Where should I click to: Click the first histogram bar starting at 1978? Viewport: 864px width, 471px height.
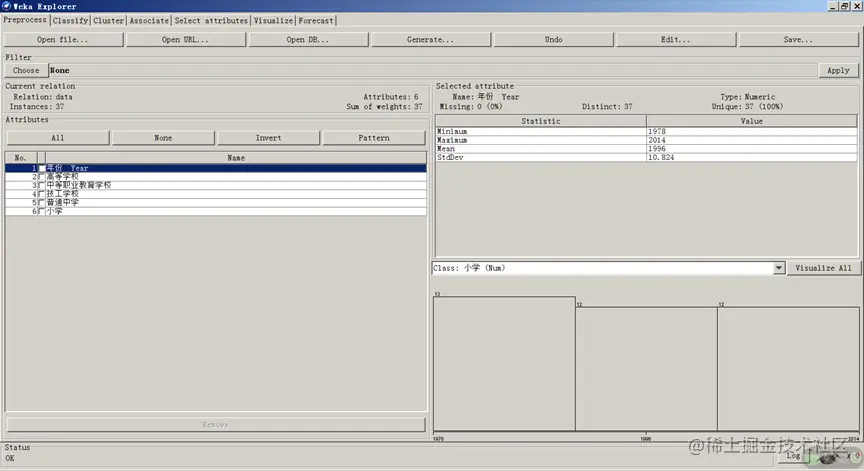point(504,364)
